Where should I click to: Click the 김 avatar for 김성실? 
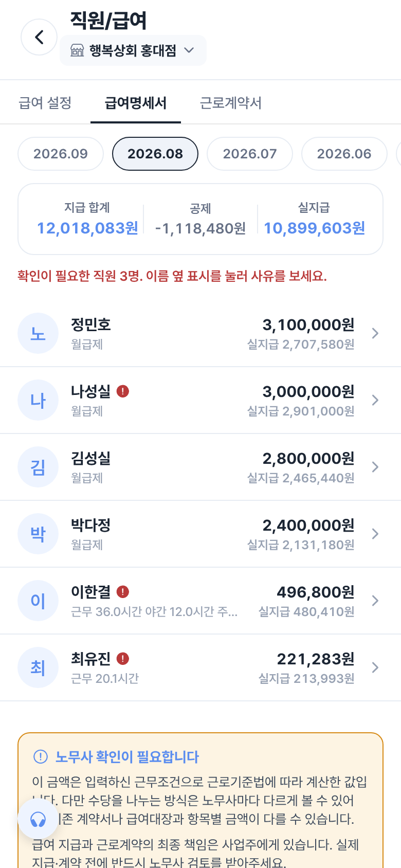click(38, 467)
